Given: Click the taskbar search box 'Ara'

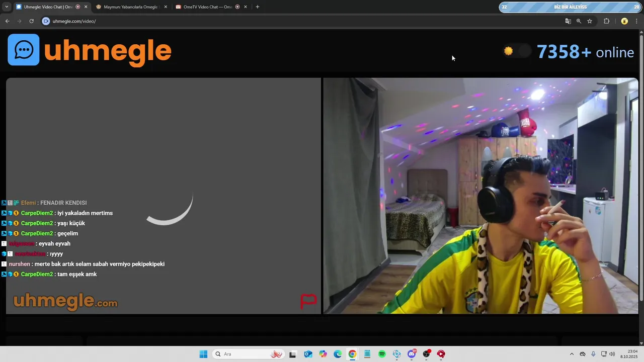Looking at the screenshot, I should tap(249, 354).
